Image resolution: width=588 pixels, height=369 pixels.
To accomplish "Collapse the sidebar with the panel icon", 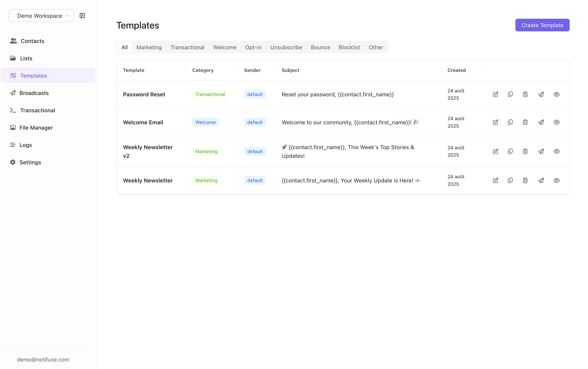I will (82, 16).
